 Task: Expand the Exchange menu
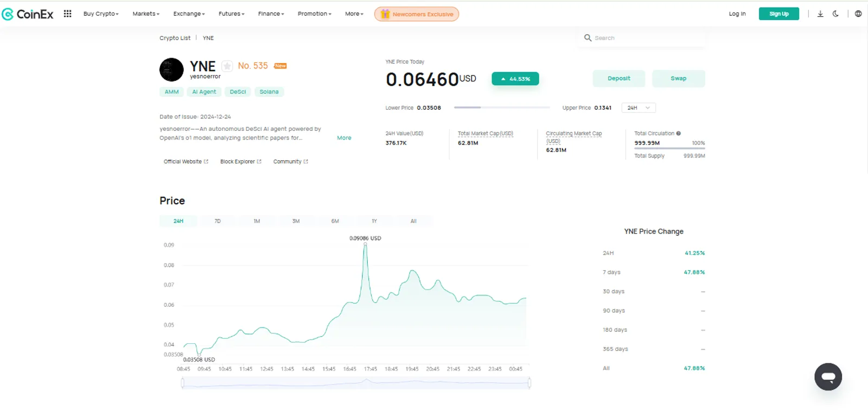coord(189,14)
